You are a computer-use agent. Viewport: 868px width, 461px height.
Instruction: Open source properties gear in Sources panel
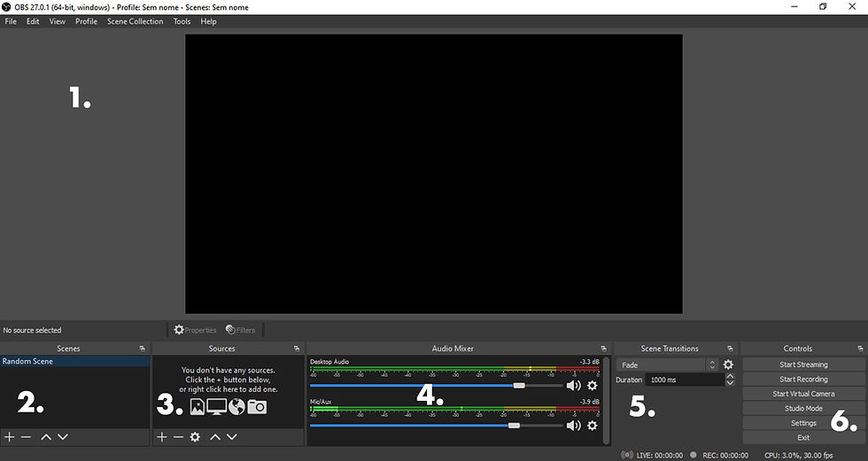[x=195, y=437]
